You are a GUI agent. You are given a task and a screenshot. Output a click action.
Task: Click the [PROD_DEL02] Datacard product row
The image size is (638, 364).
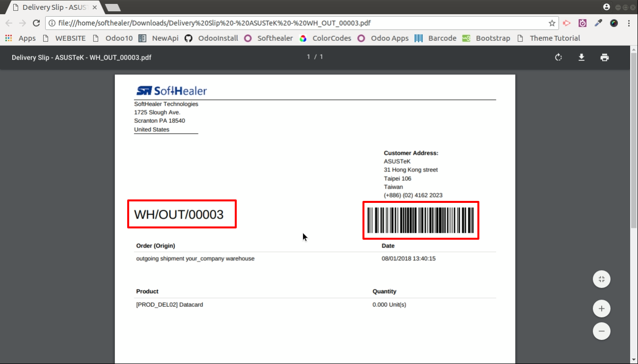coord(169,305)
